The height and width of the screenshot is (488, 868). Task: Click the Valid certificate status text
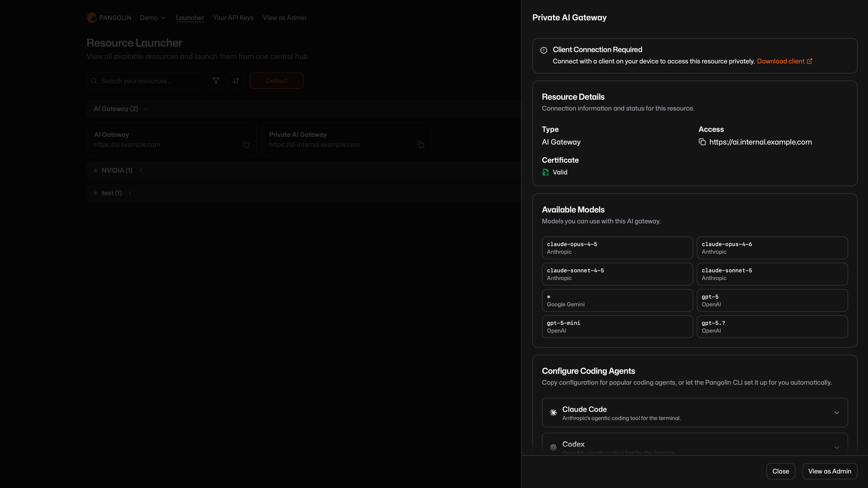560,172
